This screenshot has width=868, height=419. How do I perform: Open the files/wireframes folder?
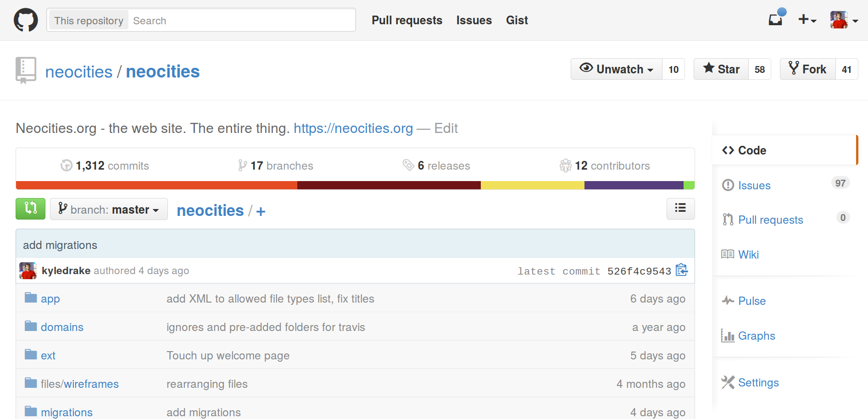(80, 384)
